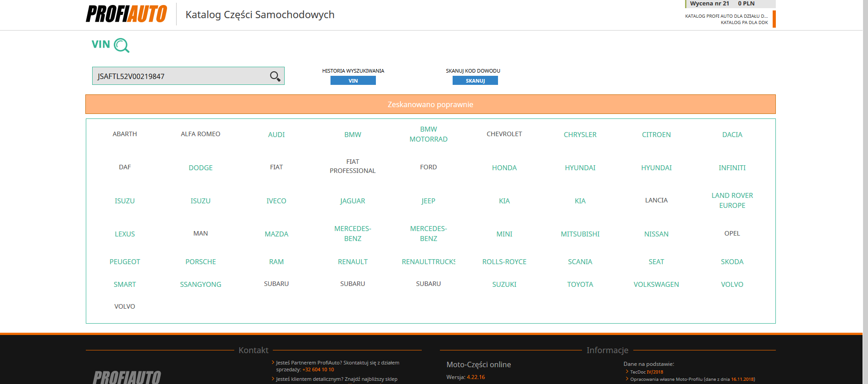Open the DAF brand
The width and height of the screenshot is (868, 384).
click(x=125, y=167)
